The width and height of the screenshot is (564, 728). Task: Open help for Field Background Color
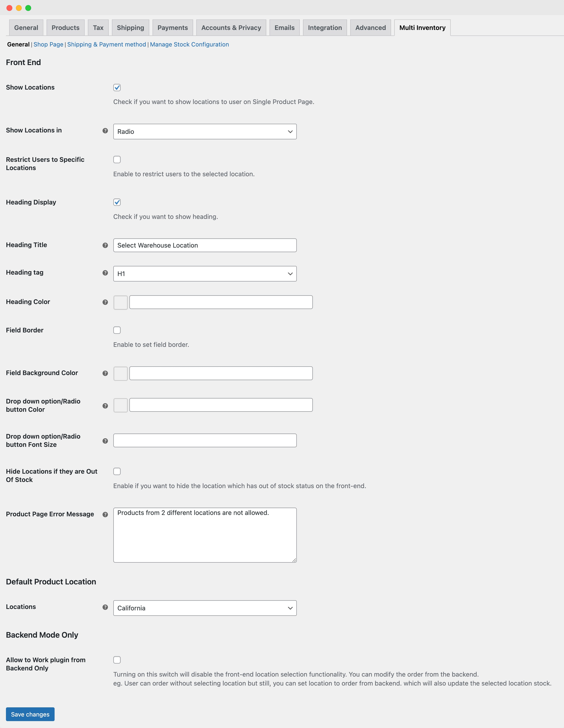[105, 373]
